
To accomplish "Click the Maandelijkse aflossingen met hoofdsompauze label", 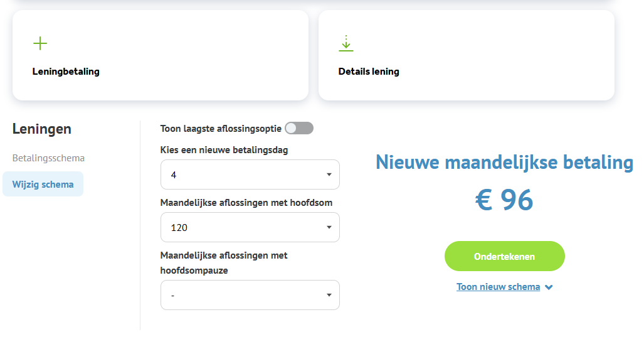I will [224, 263].
